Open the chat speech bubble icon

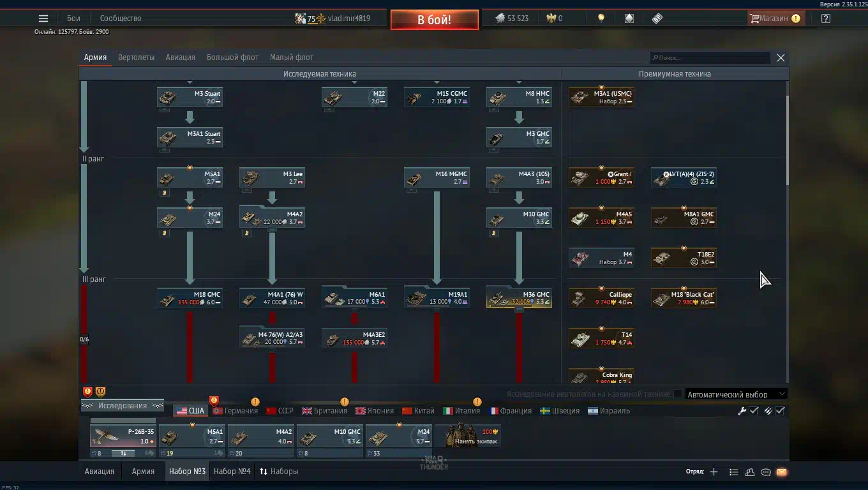tap(766, 472)
